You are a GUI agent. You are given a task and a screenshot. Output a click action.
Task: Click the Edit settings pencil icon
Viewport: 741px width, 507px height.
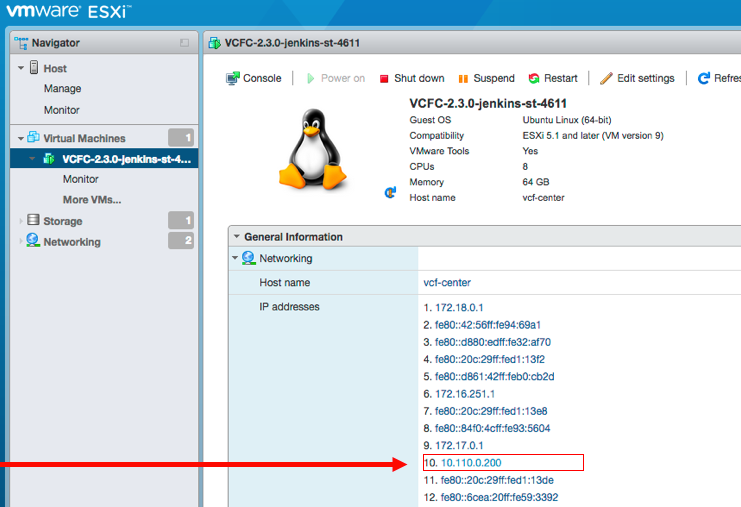(x=606, y=78)
